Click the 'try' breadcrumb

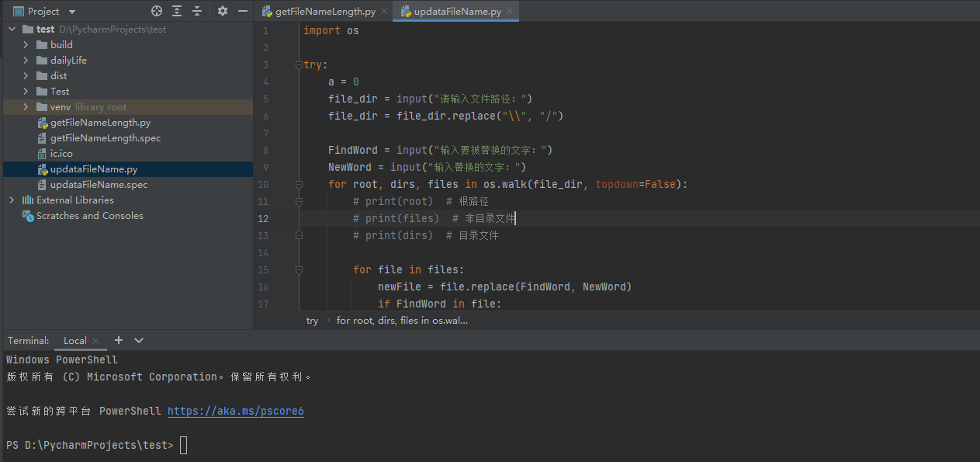click(312, 321)
